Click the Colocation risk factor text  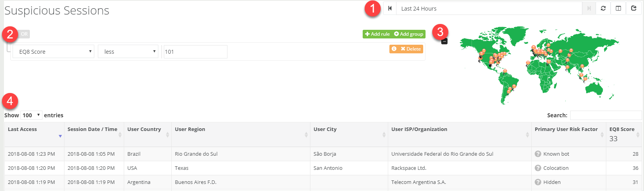coord(556,168)
